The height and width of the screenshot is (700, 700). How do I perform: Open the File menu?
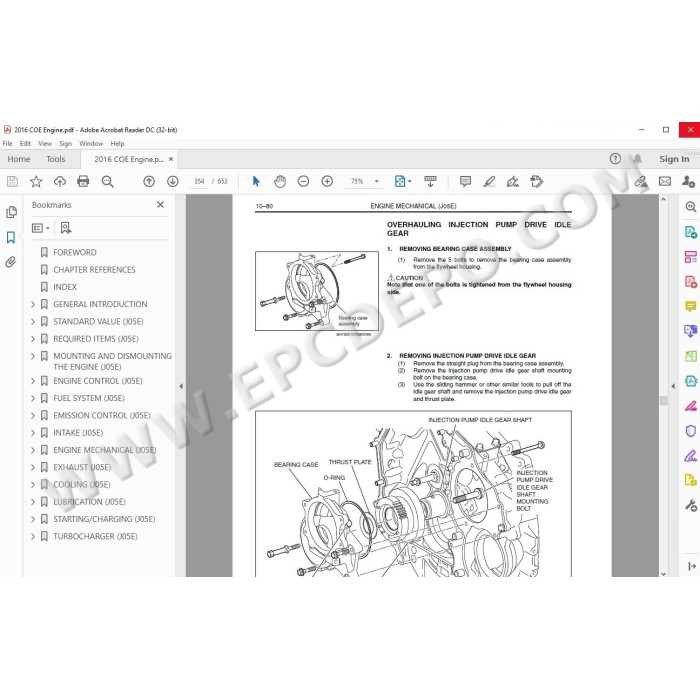click(x=8, y=143)
